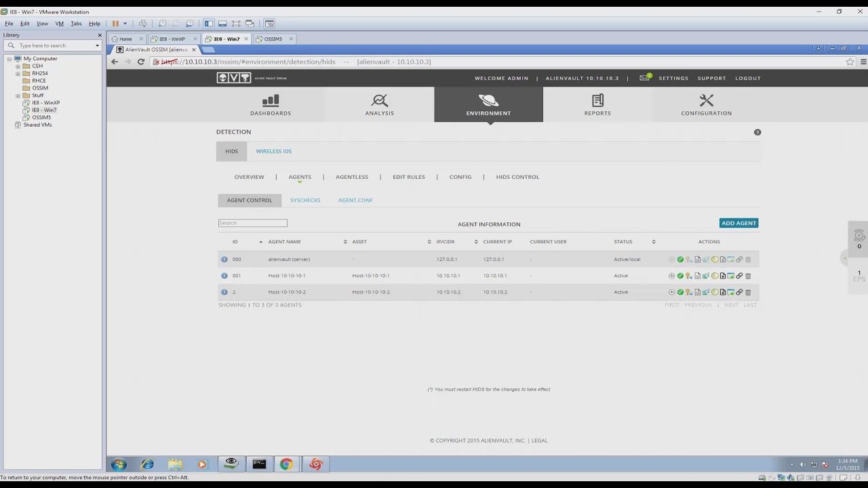
Task: Open the Analysis section icon
Action: pyautogui.click(x=380, y=101)
